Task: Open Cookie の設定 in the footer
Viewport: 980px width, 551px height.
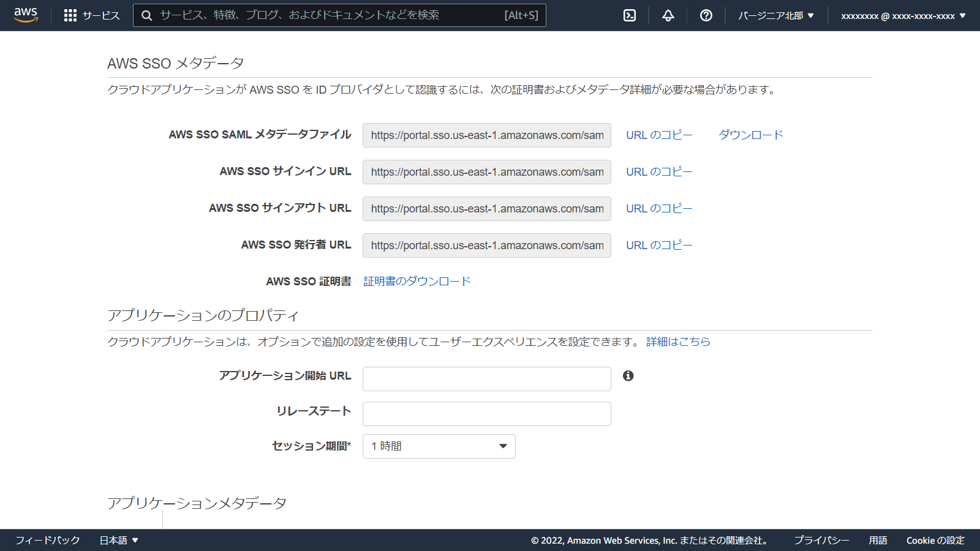Action: point(936,540)
